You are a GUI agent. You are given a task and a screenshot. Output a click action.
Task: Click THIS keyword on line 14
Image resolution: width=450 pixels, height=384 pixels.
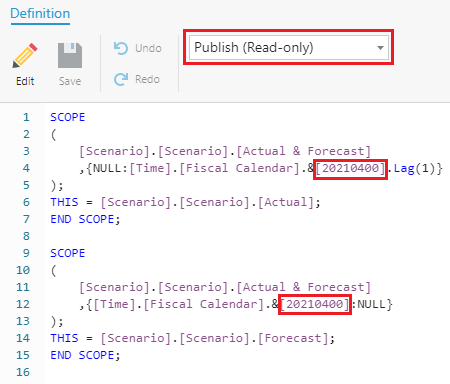click(64, 338)
